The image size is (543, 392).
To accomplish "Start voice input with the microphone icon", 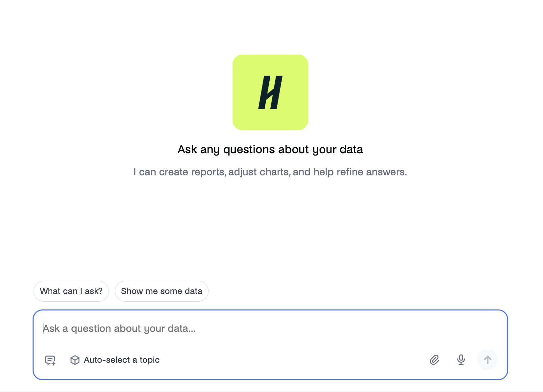I will tap(461, 360).
